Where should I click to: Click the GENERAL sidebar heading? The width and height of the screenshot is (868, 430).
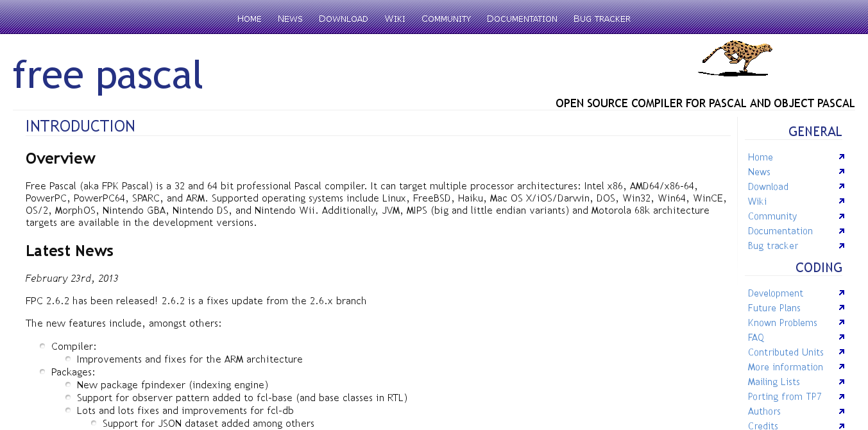815,132
